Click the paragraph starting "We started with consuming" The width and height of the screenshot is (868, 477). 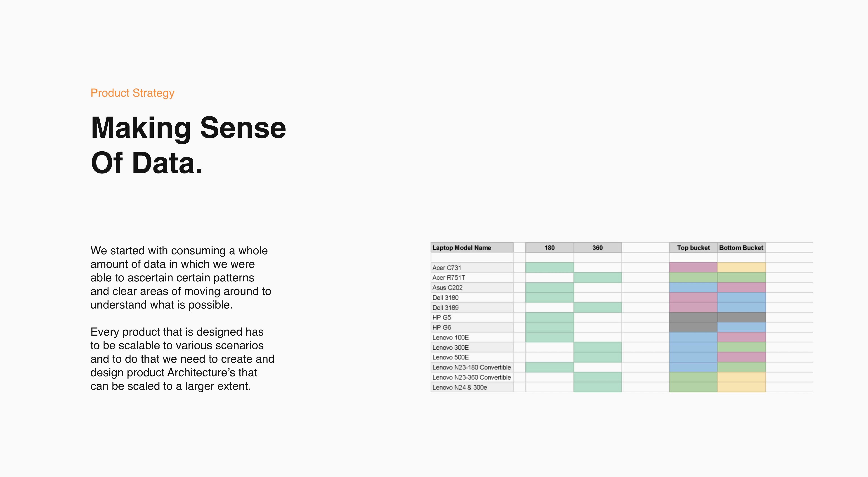coord(181,278)
